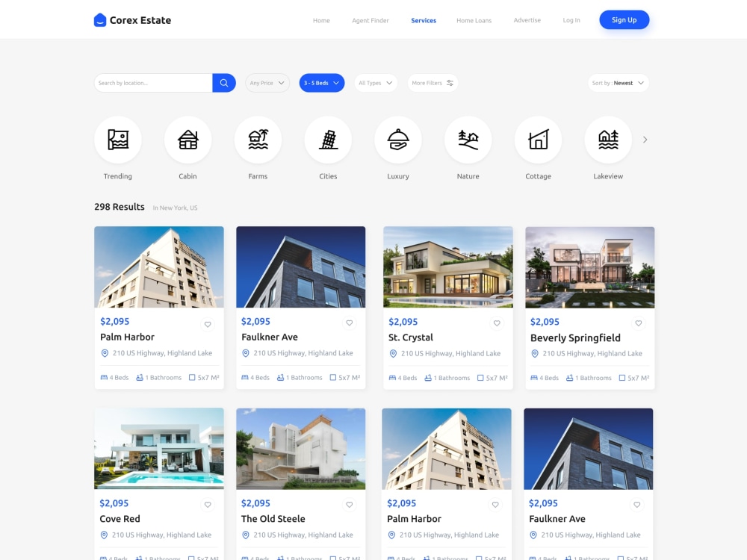Open The Old Steele property photo
The image size is (747, 560).
click(300, 449)
